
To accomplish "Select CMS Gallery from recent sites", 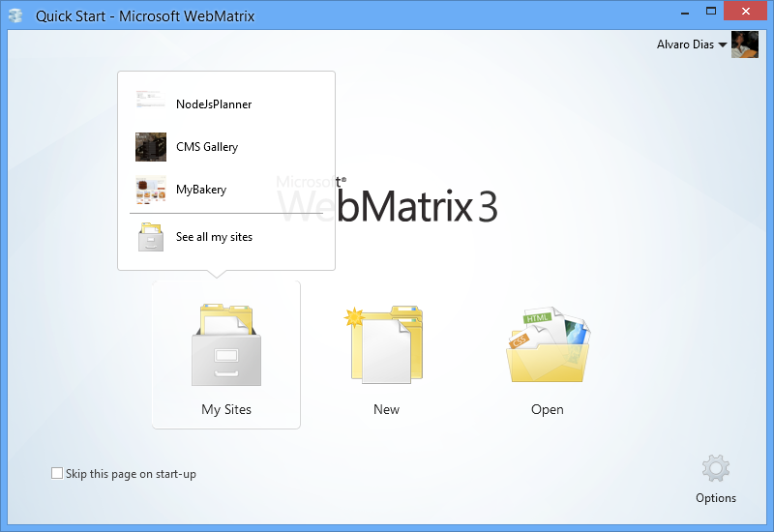I will [x=207, y=147].
